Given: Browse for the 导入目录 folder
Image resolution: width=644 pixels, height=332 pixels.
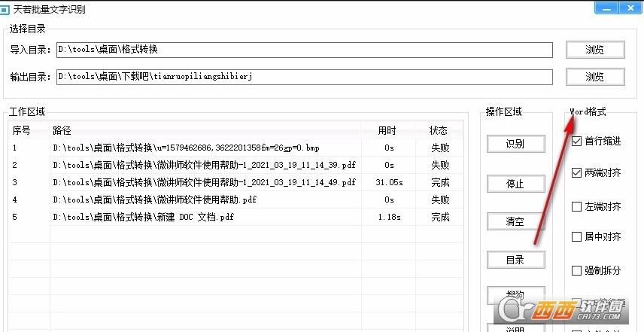Looking at the screenshot, I should pyautogui.click(x=595, y=50).
